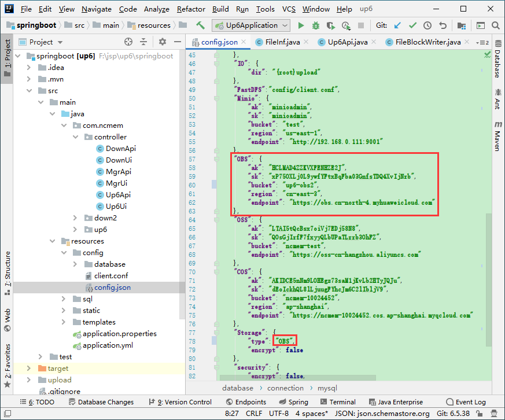Open the Ant side tool window
The image size is (505, 420).
(x=498, y=98)
